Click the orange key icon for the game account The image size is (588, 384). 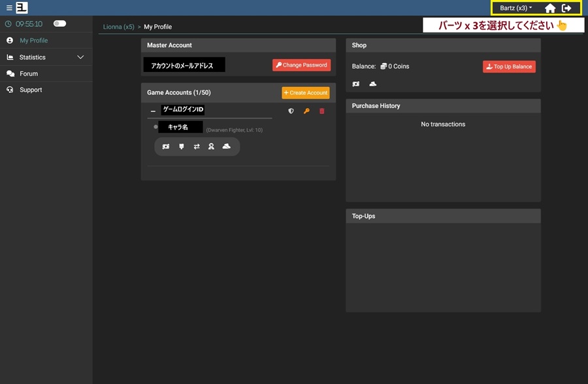pos(306,111)
